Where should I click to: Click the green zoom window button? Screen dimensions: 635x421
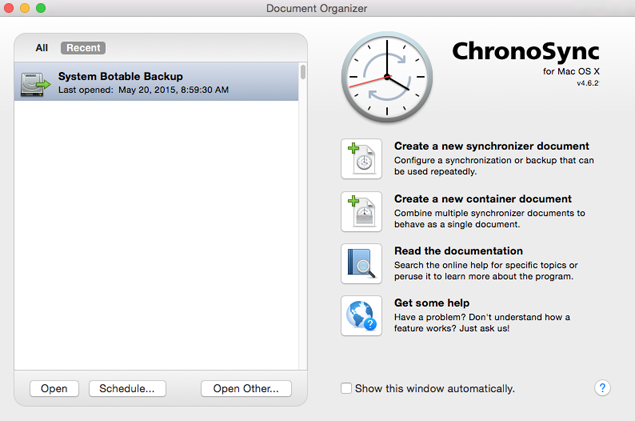pos(41,8)
